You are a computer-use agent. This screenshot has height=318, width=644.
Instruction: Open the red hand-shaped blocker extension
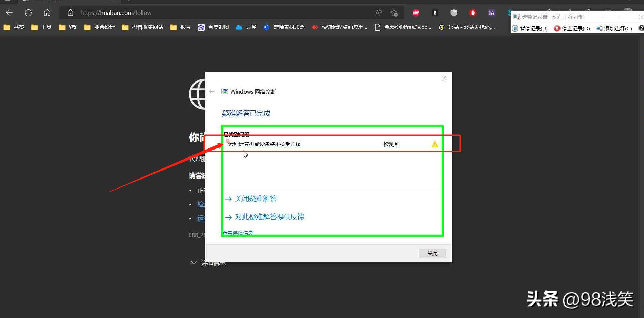(x=473, y=12)
